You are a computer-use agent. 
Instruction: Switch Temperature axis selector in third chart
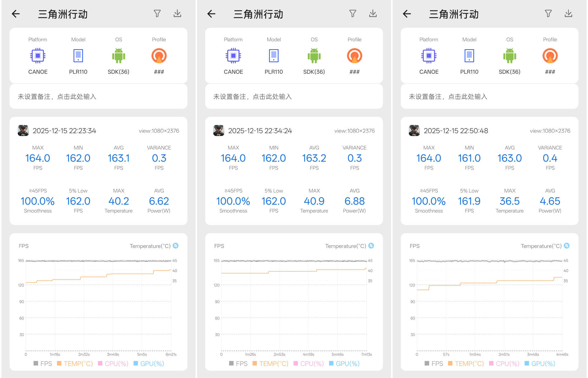point(567,246)
